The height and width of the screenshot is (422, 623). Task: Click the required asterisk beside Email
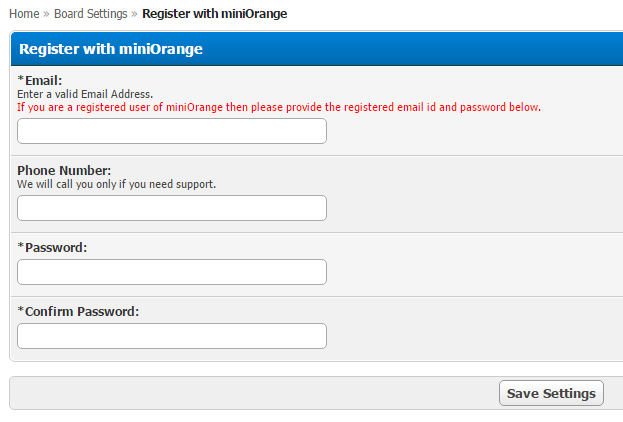click(x=21, y=80)
